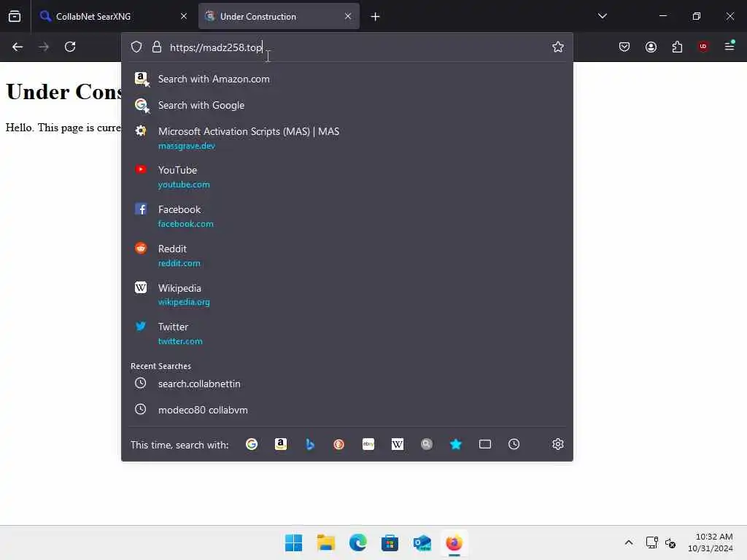Open Outlook from the taskbar
This screenshot has height=560, width=747.
[422, 542]
